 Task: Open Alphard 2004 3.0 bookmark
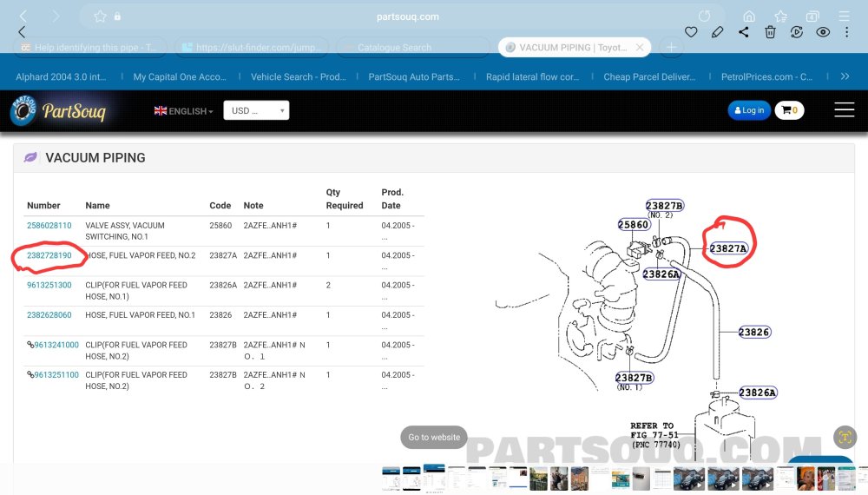(61, 77)
